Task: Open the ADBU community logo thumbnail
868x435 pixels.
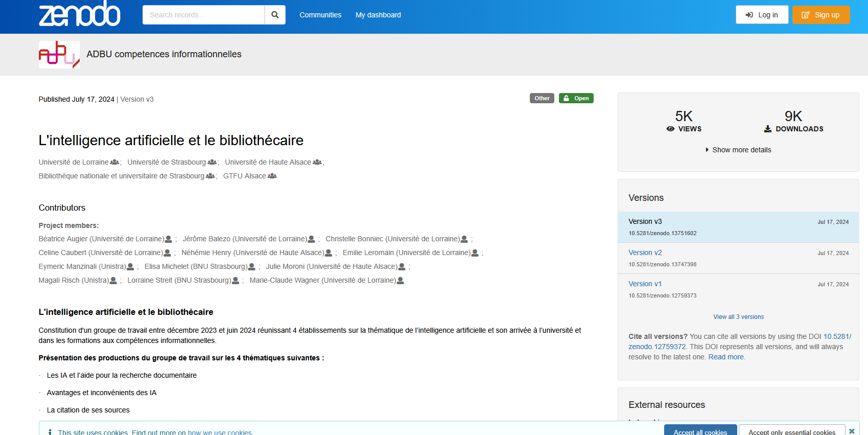Action: [x=59, y=55]
